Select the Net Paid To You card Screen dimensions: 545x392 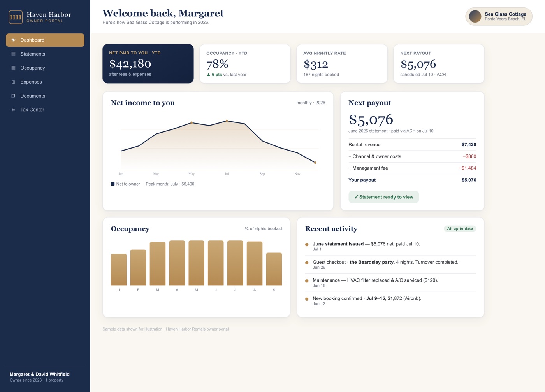[148, 64]
